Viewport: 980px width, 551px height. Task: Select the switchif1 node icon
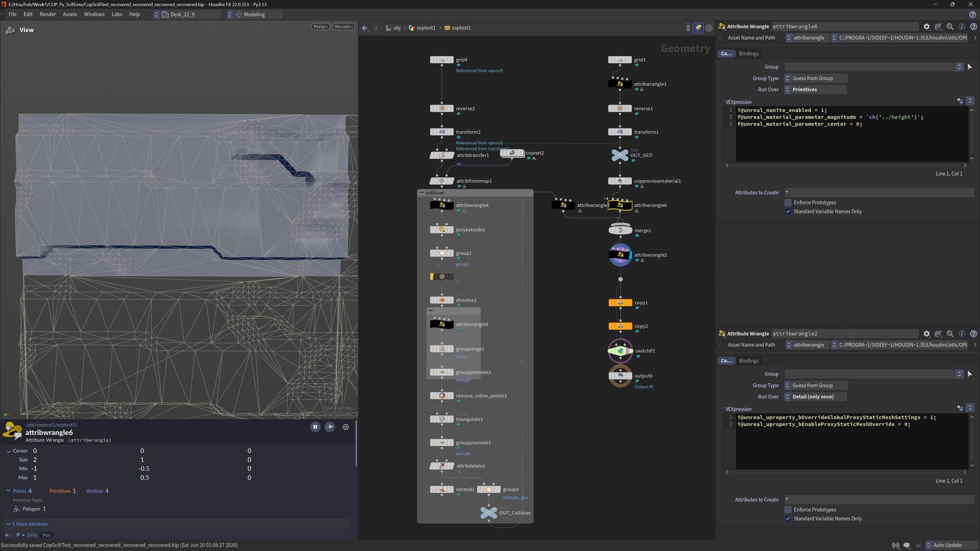click(620, 350)
